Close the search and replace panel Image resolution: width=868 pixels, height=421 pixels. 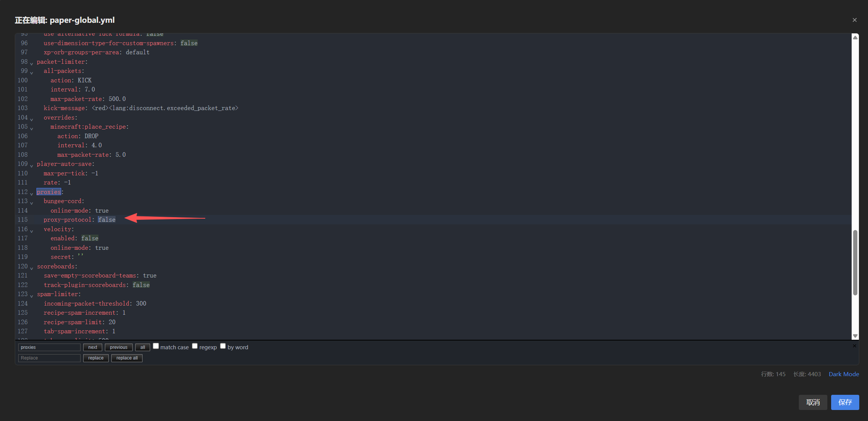[854, 346]
